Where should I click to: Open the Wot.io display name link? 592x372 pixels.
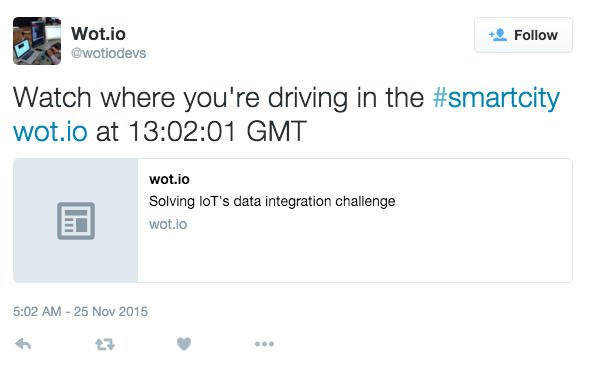pos(98,34)
